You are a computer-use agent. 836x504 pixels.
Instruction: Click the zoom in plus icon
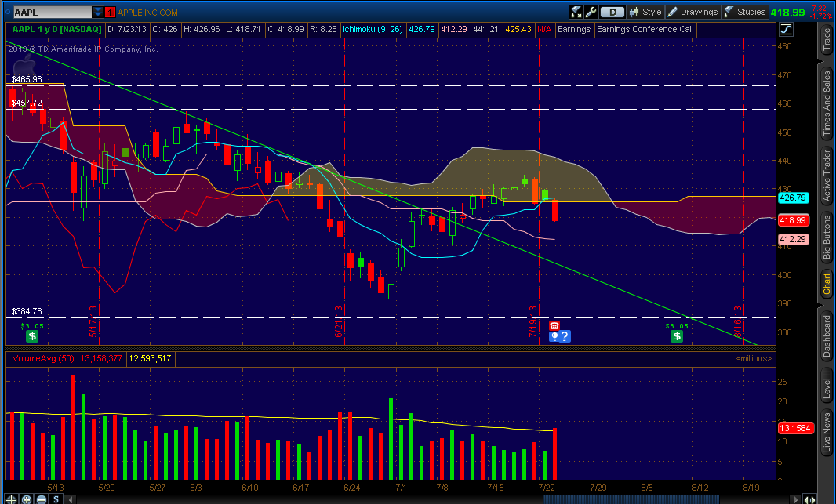pos(27,499)
